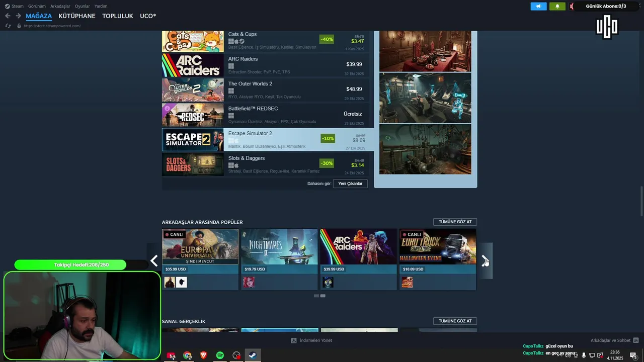
Task: Open the green notifications bell
Action: (557, 6)
